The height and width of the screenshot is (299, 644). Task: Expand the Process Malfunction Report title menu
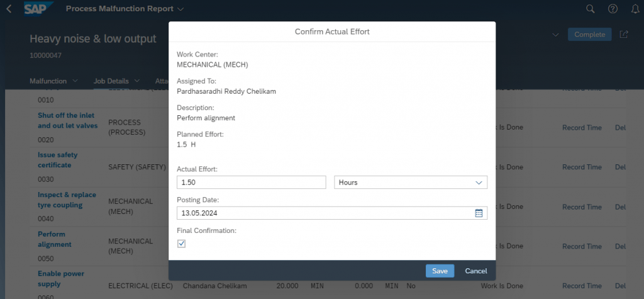click(x=181, y=9)
